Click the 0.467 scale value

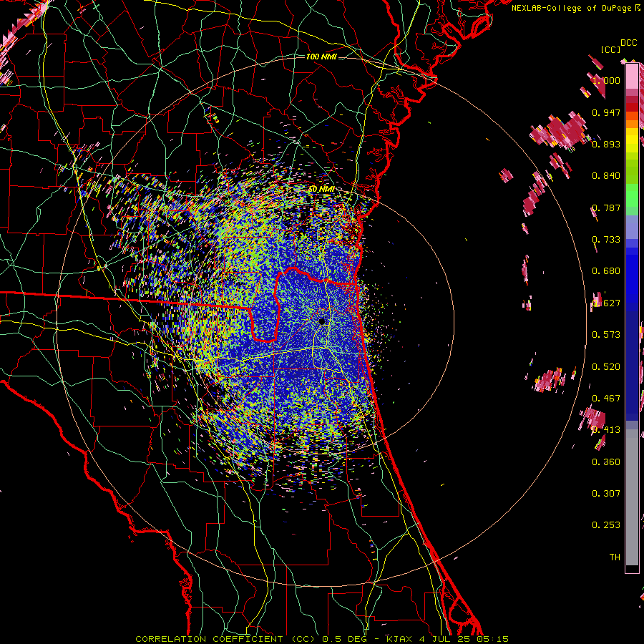[x=606, y=399]
